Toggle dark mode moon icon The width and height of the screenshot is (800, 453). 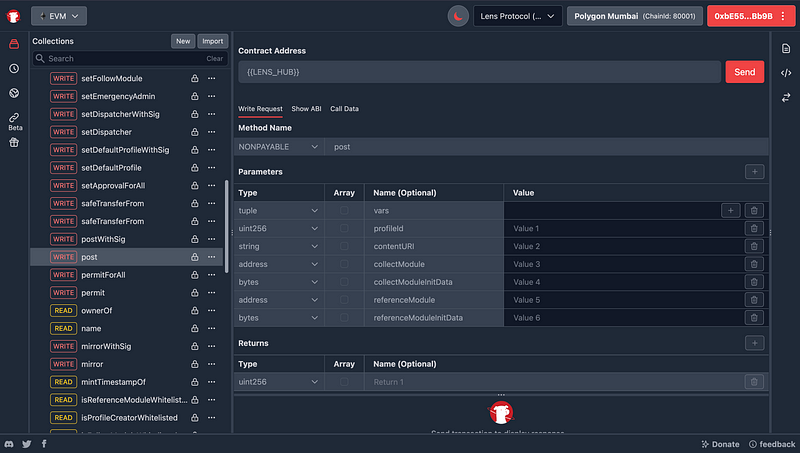[x=457, y=16]
